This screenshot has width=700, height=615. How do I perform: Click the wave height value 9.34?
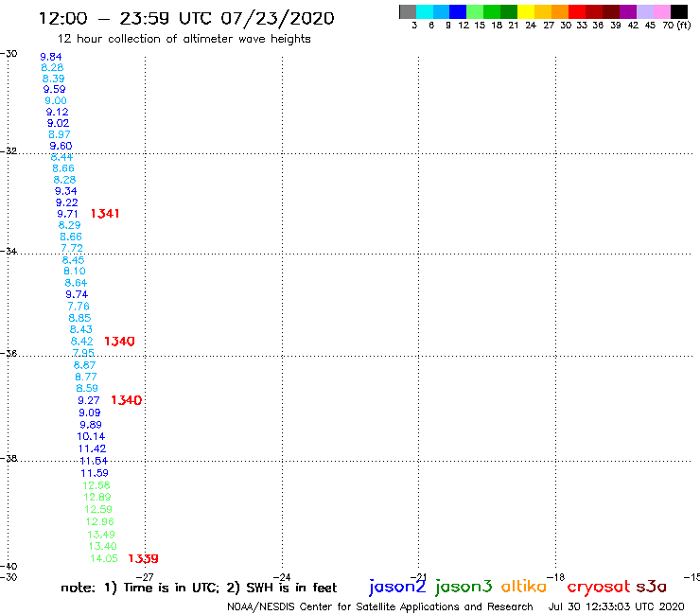(66, 191)
